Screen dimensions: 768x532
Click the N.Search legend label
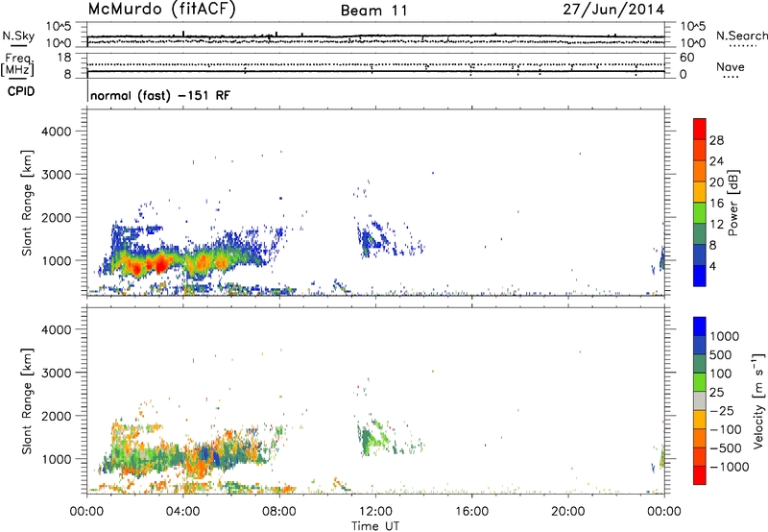coord(741,36)
